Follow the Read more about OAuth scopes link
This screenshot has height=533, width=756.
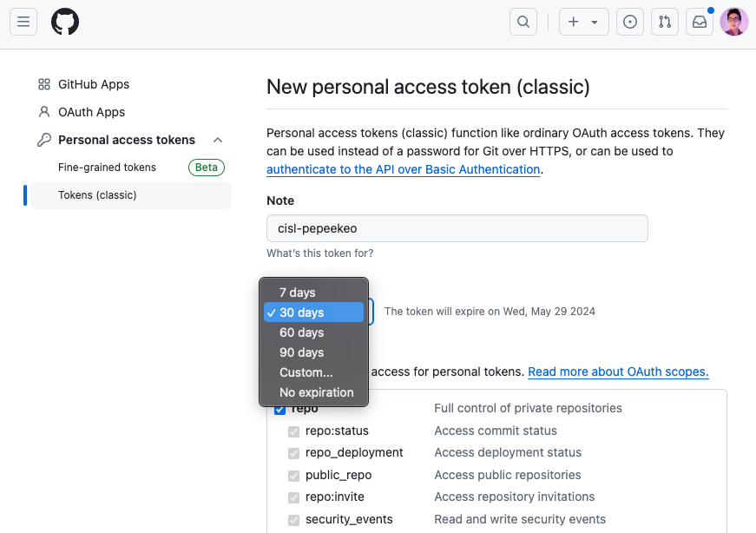618,372
